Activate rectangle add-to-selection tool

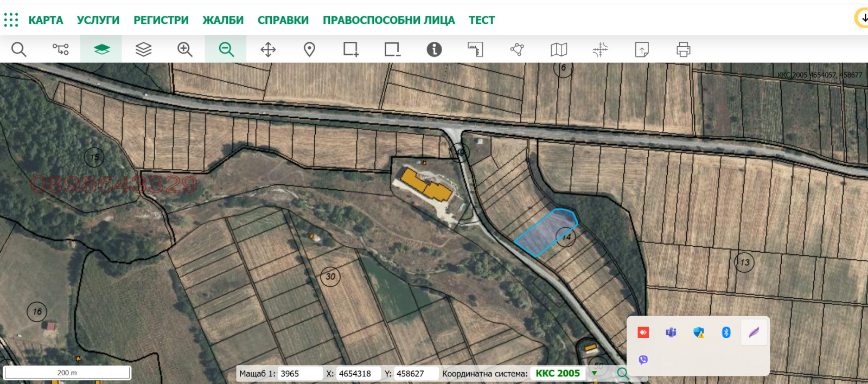[x=351, y=49]
